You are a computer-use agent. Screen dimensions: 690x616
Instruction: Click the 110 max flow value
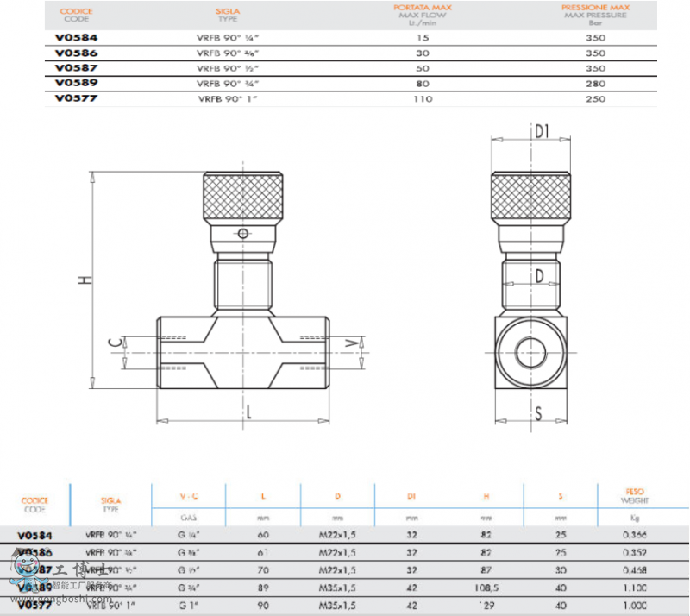(x=422, y=98)
